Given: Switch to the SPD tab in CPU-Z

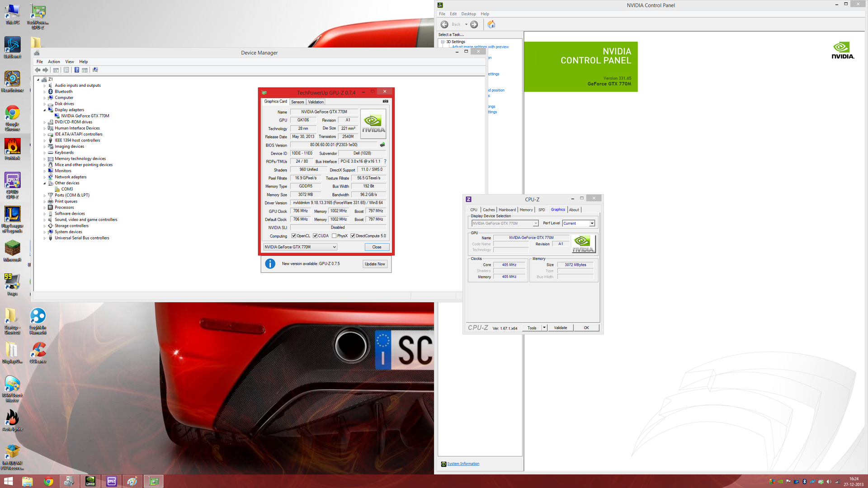Looking at the screenshot, I should click(x=541, y=210).
